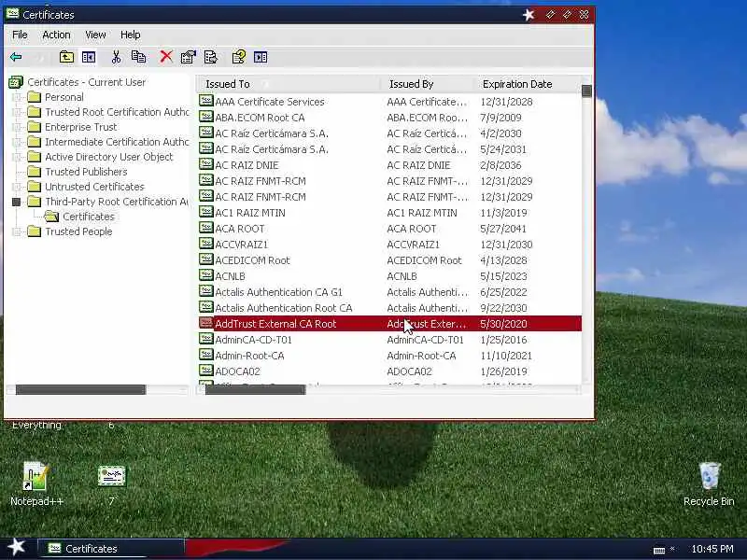Click the ACEDICOM Root certificate icon

pyautogui.click(x=205, y=259)
